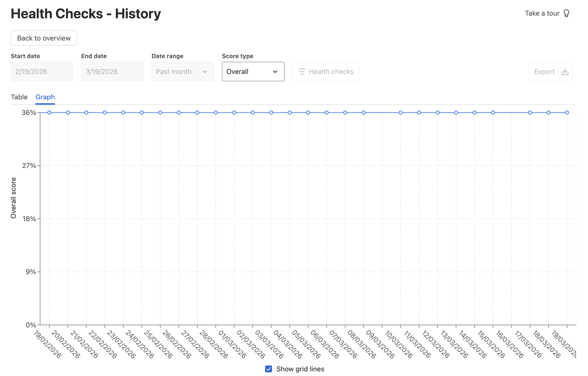Click the End date input field
The width and height of the screenshot is (588, 376).
pyautogui.click(x=112, y=72)
